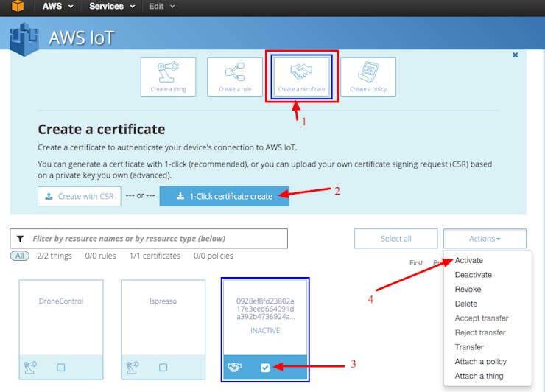Screen dimensions: 545x392
Task: Click the AWS IoT castle logo
Action: [24, 39]
